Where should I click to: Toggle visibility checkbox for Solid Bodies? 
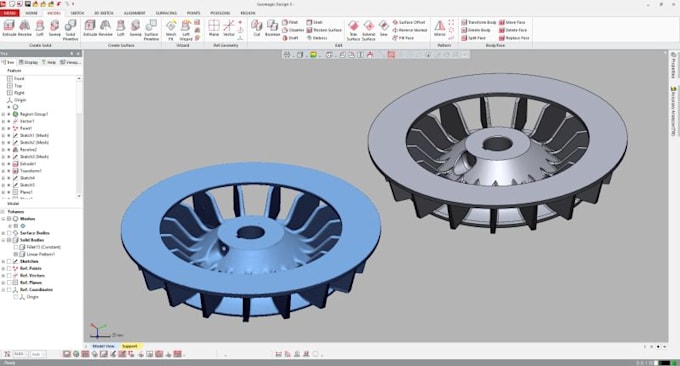9,240
